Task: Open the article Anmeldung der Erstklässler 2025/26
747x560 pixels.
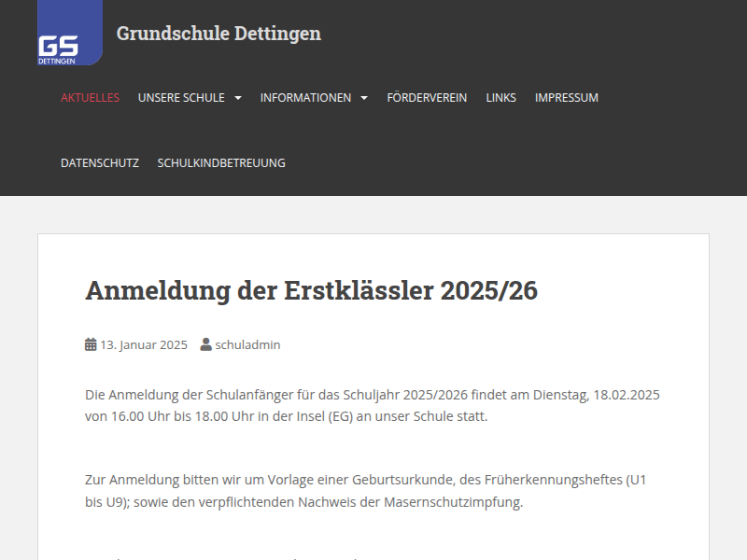Action: (x=312, y=290)
